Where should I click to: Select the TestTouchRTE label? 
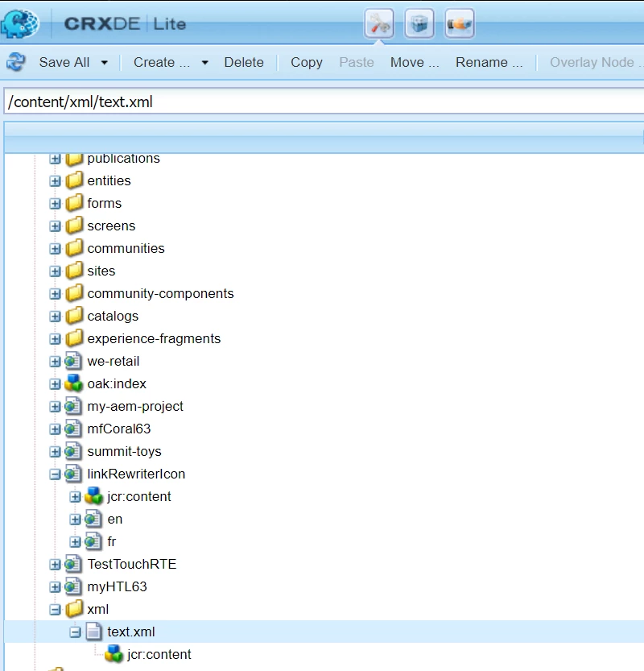(132, 564)
